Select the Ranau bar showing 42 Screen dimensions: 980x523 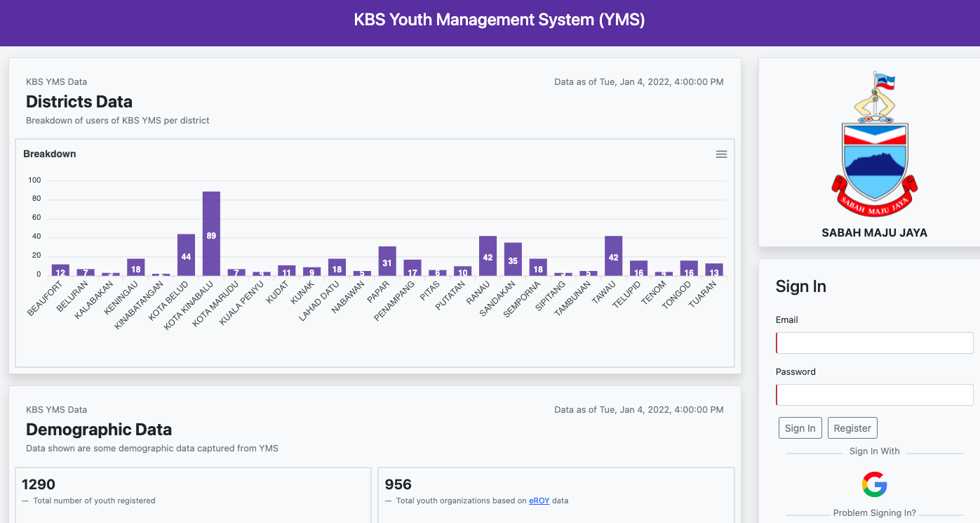(488, 256)
